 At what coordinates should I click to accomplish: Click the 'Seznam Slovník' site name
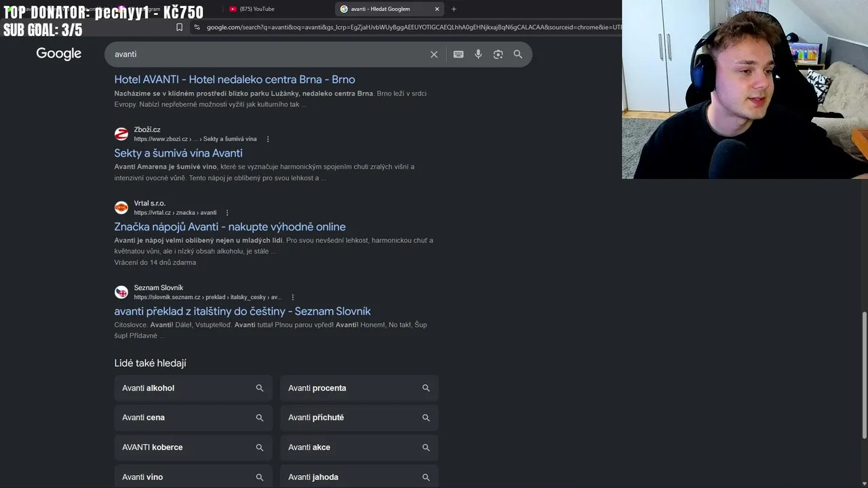click(159, 287)
